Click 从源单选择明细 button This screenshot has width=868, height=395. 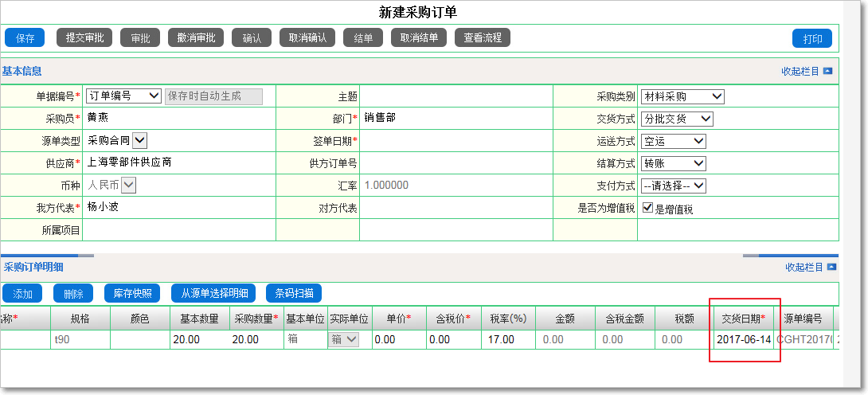(214, 293)
